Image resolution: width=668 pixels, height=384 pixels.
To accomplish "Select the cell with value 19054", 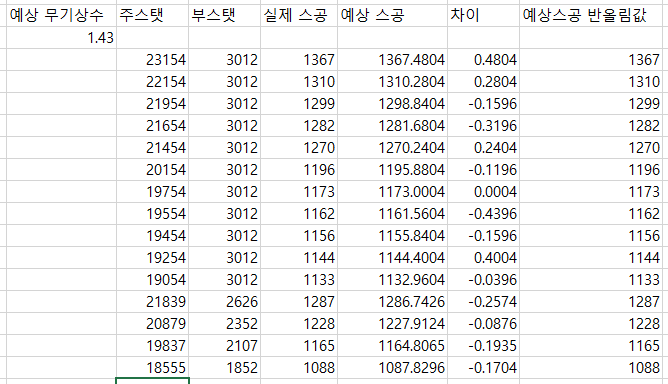I will [153, 280].
